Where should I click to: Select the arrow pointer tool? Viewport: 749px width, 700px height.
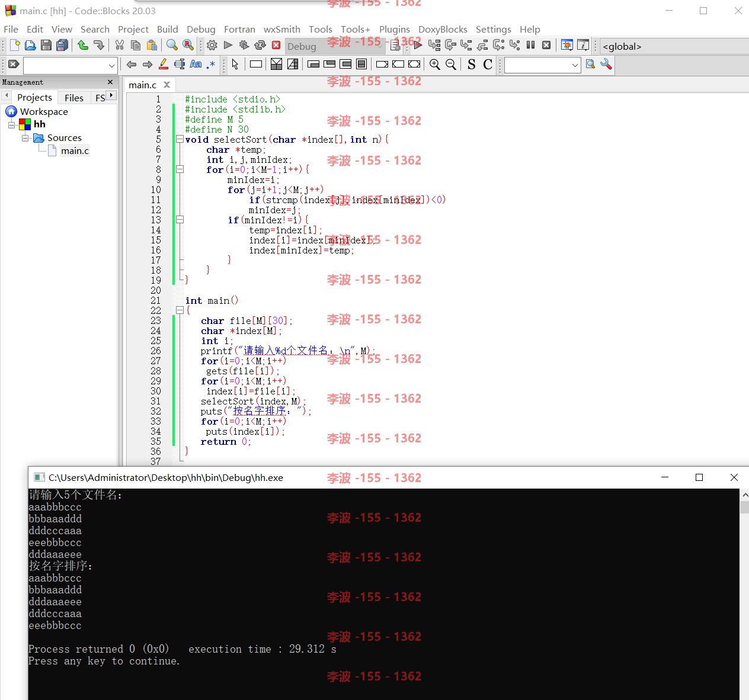[x=235, y=65]
